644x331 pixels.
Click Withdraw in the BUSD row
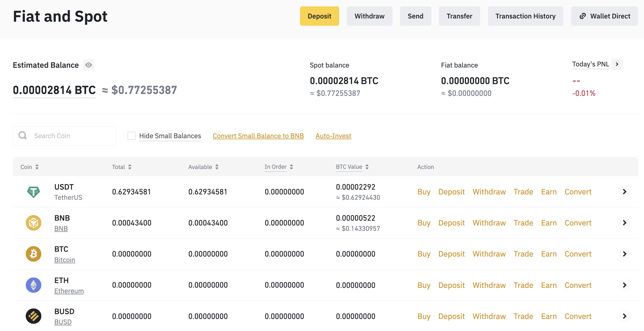(489, 316)
